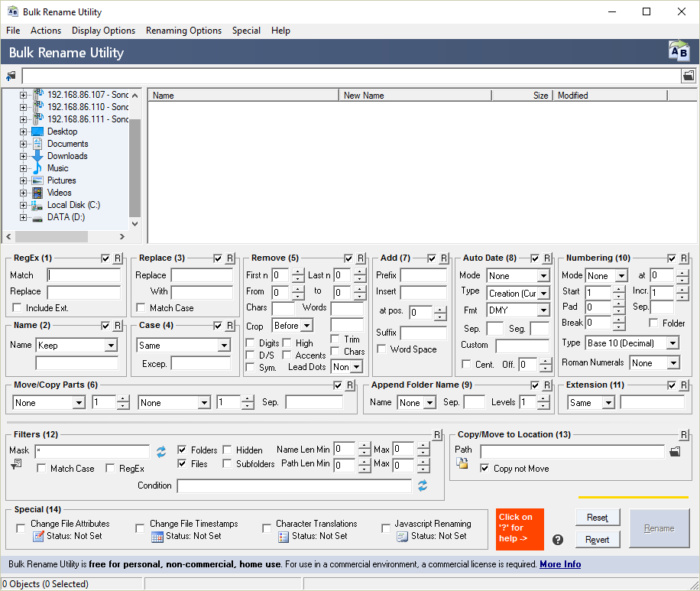Toggle the Digits checkbox in Remove
700x591 pixels.
[250, 343]
